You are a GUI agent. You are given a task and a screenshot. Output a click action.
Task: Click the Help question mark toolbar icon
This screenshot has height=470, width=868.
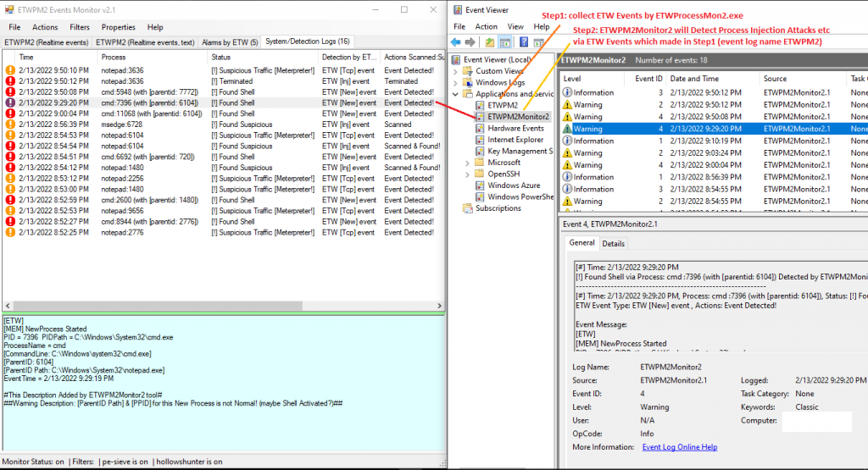[x=524, y=42]
